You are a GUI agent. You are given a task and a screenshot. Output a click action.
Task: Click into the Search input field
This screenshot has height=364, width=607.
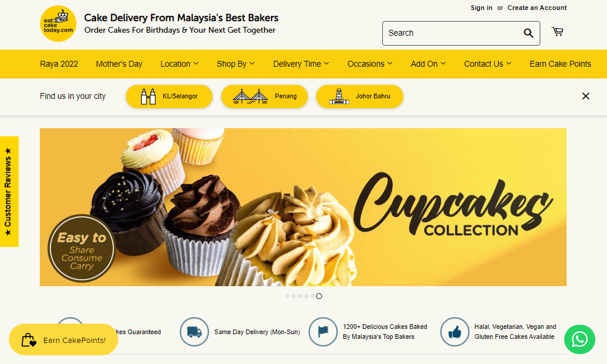point(453,33)
